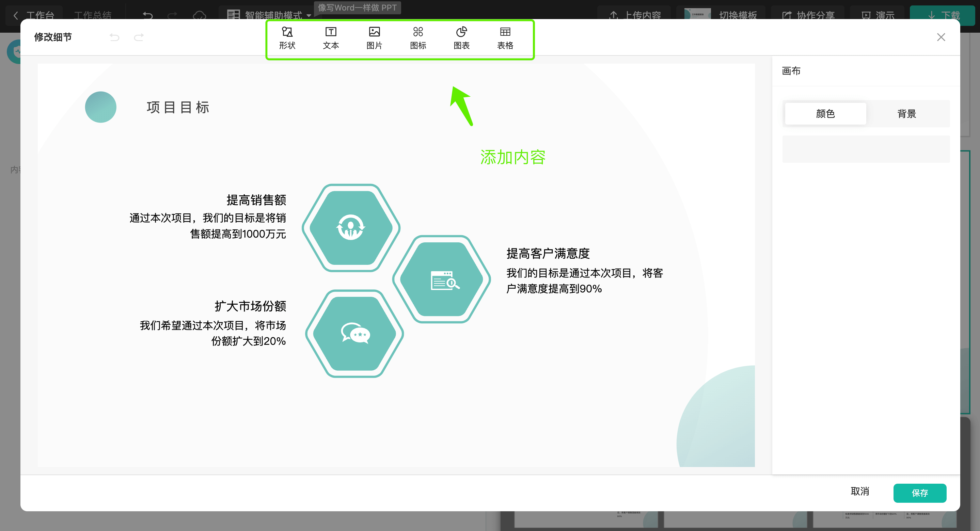Click the cloud sync icon in main toolbar

click(x=199, y=15)
